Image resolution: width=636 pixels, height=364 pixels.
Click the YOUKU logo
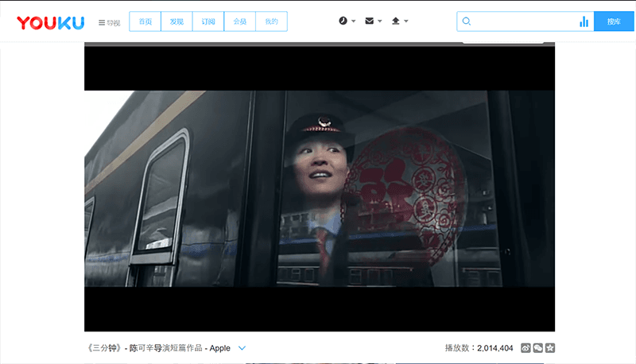50,22
